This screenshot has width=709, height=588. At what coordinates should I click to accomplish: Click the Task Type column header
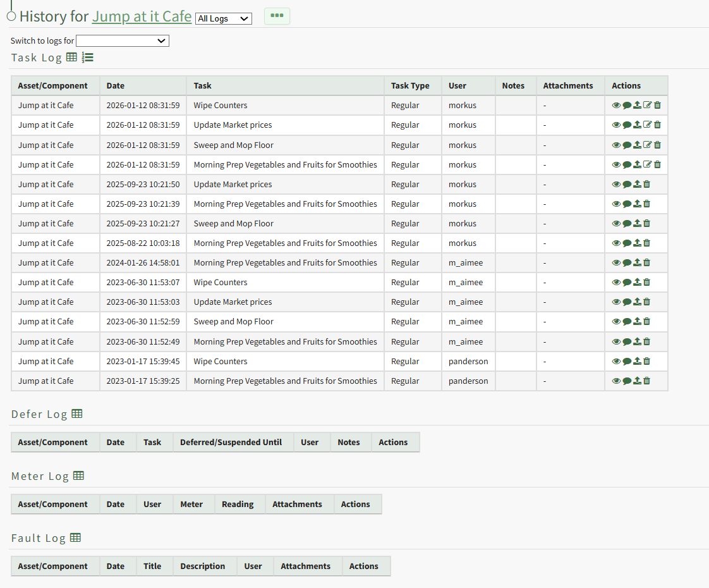tap(410, 85)
